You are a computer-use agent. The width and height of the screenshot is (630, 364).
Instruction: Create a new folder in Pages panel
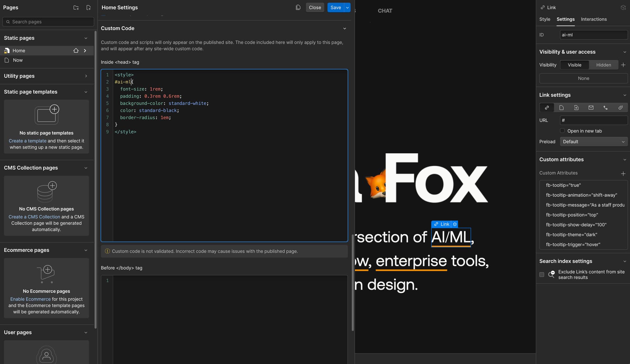[76, 7]
